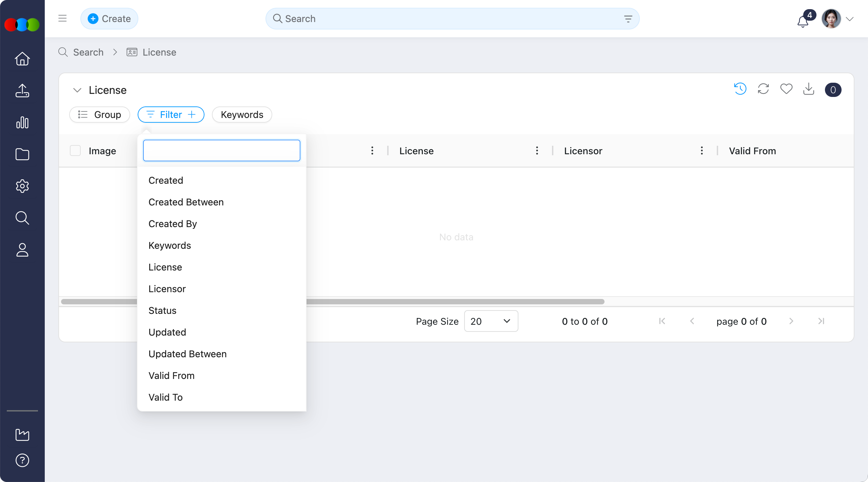Click the history clock icon
868x482 pixels.
click(740, 89)
